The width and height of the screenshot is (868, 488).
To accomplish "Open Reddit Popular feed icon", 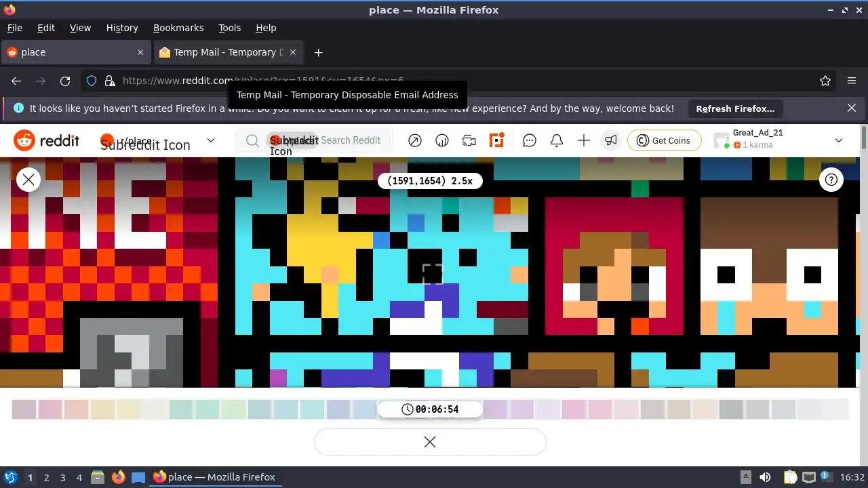I will click(415, 140).
